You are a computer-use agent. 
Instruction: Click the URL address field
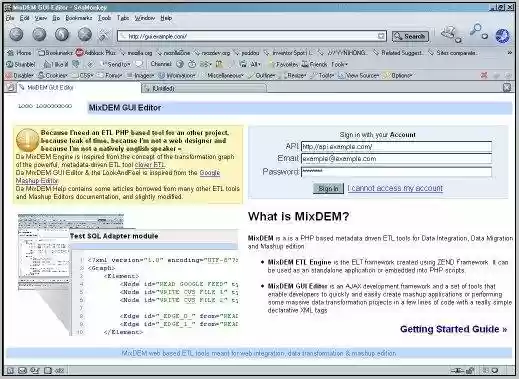click(252, 36)
